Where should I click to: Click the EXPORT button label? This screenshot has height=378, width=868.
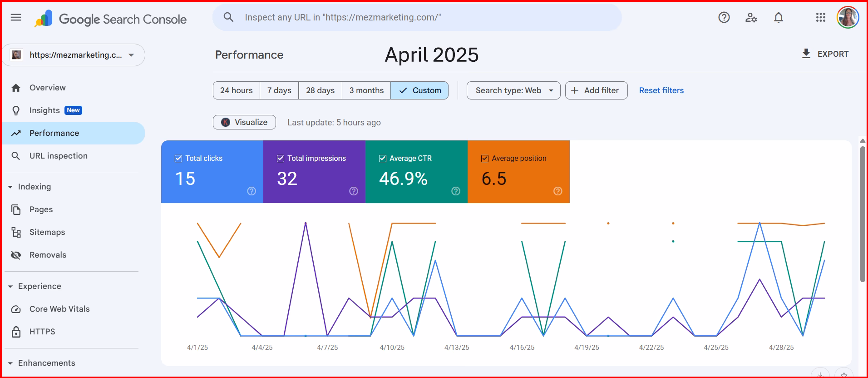pos(833,54)
